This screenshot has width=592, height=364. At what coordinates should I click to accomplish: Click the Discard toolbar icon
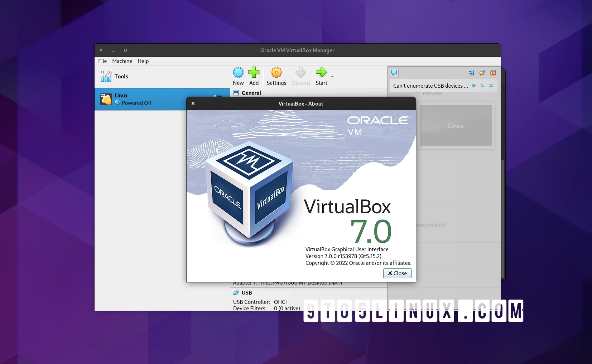(300, 73)
